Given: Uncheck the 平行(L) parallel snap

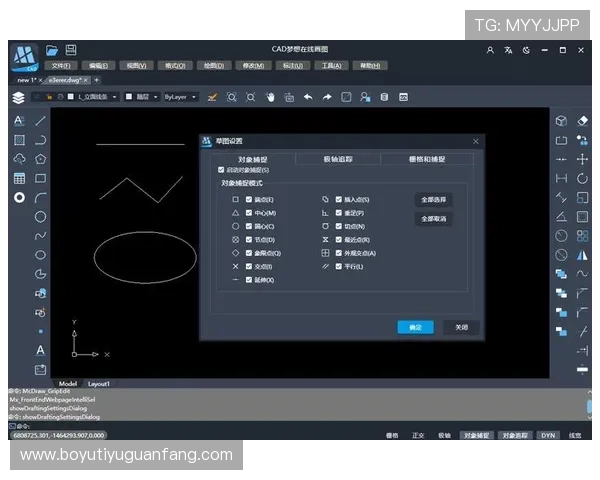Looking at the screenshot, I should [339, 266].
